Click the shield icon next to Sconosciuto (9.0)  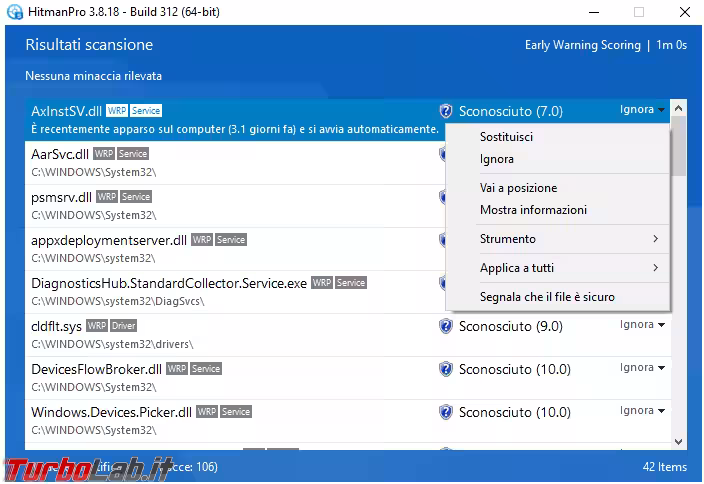[x=445, y=326]
